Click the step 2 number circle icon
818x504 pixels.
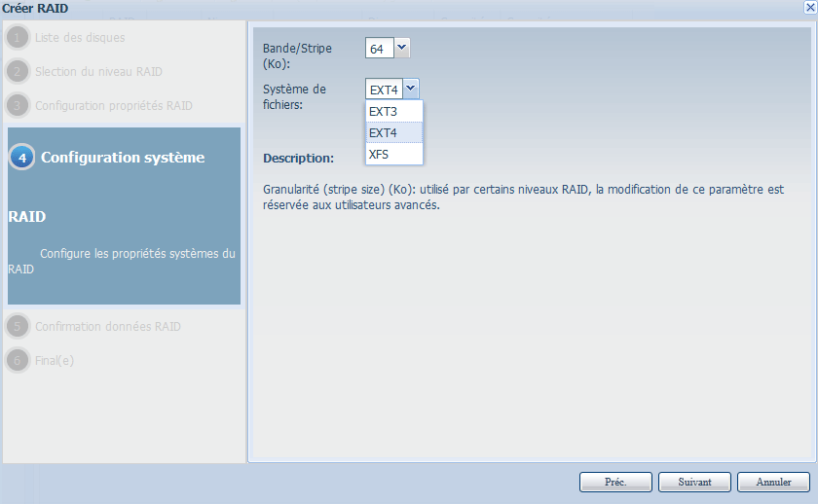click(18, 71)
